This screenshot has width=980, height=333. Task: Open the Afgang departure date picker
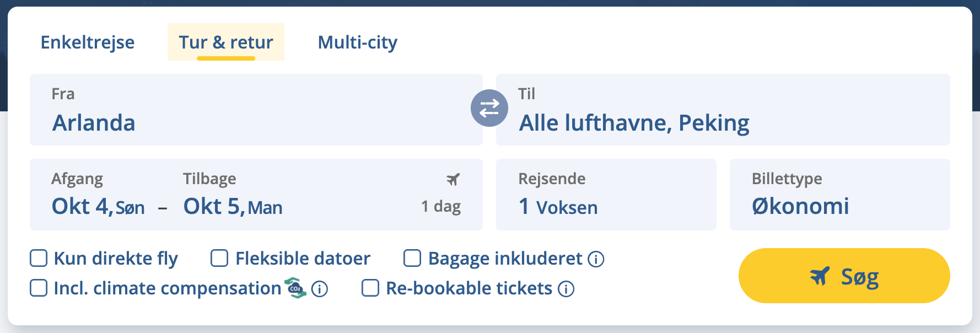pos(88,206)
